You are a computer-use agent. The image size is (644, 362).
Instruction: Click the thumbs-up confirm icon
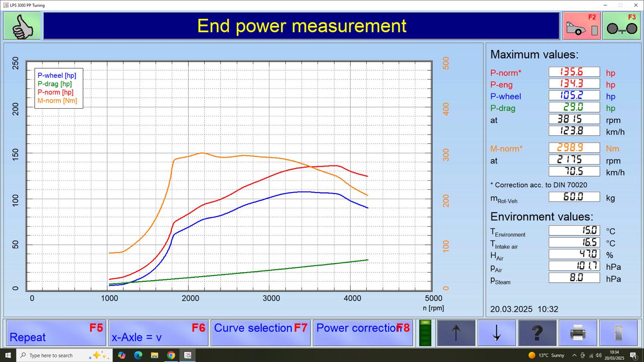pyautogui.click(x=22, y=26)
